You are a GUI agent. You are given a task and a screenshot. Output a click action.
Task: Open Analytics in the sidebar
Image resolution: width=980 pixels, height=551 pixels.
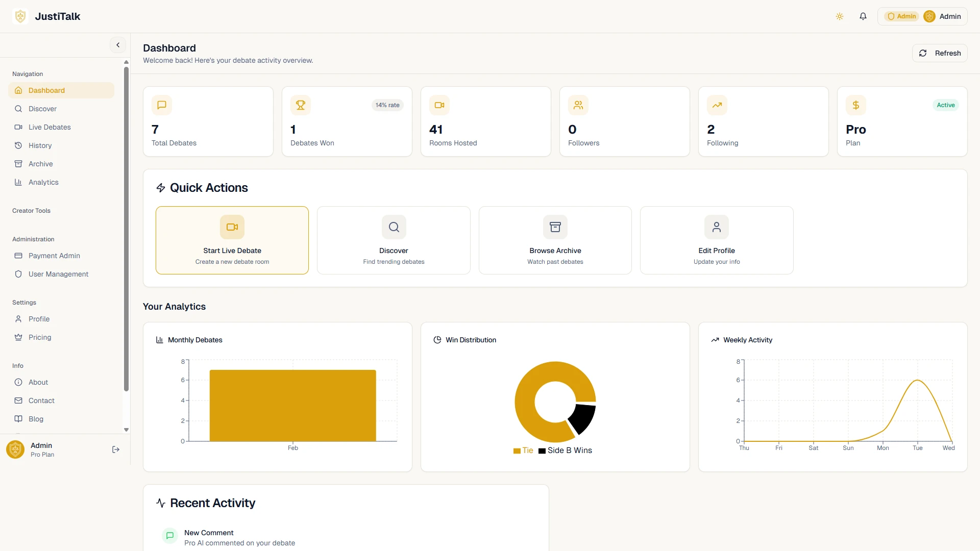coord(61,182)
